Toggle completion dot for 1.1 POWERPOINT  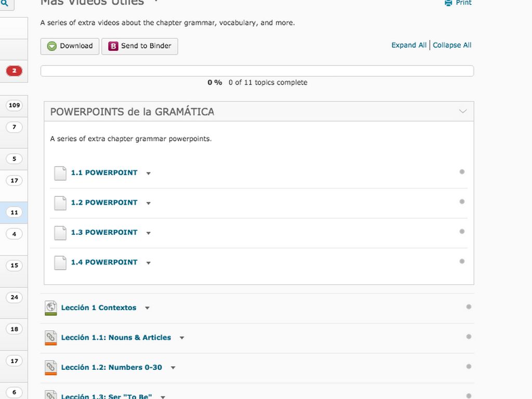pos(462,172)
